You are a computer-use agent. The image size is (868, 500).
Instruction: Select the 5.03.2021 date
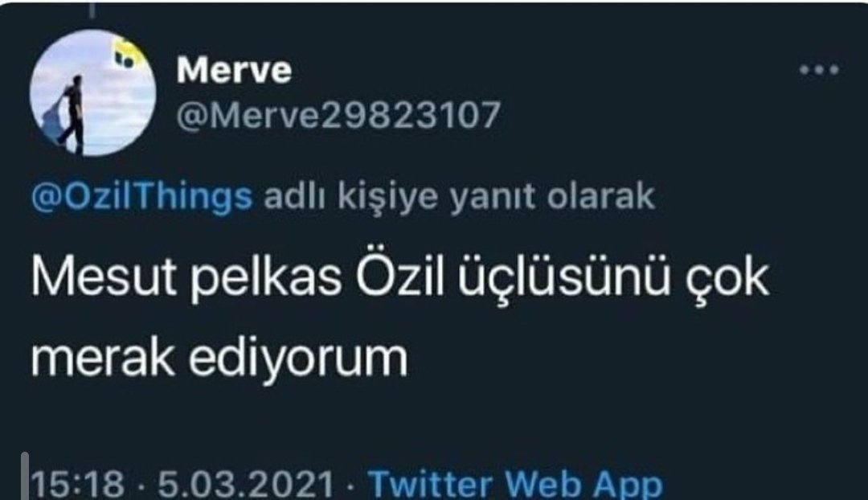point(246,483)
